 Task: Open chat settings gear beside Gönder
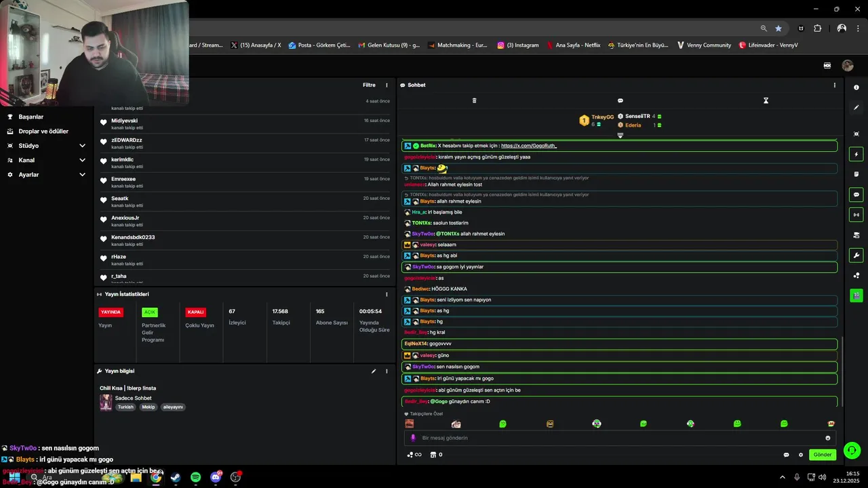801,455
